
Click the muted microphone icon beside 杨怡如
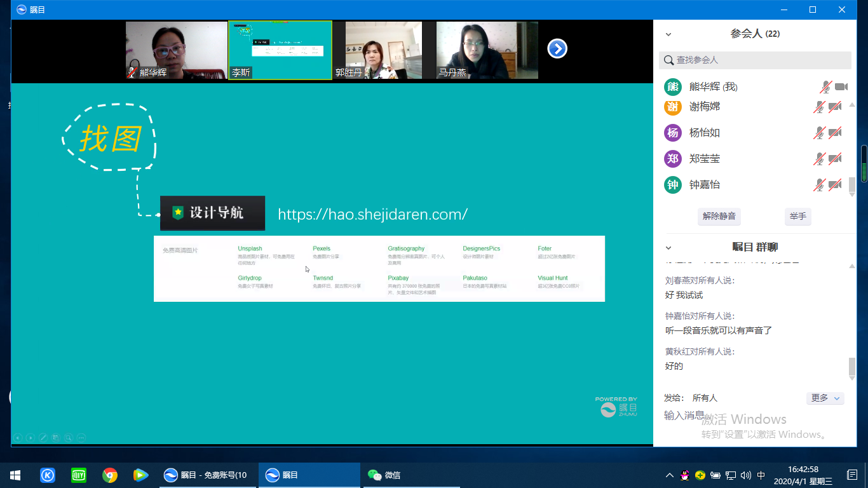coord(820,133)
